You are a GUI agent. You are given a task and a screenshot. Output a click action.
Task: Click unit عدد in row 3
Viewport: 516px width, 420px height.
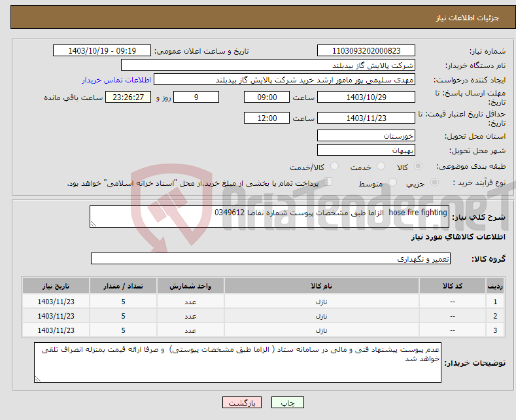click(190, 330)
